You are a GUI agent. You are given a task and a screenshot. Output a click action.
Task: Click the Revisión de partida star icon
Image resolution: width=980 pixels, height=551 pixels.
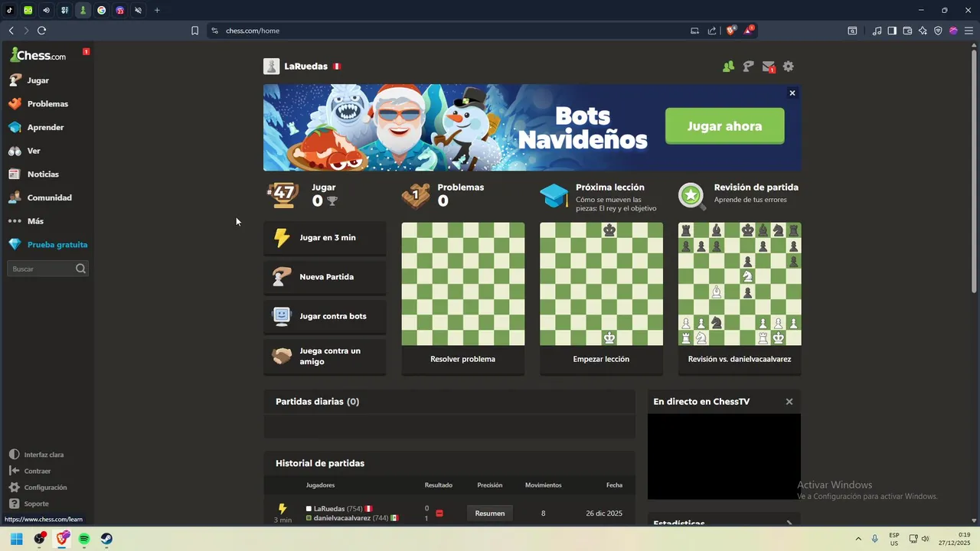tap(692, 196)
